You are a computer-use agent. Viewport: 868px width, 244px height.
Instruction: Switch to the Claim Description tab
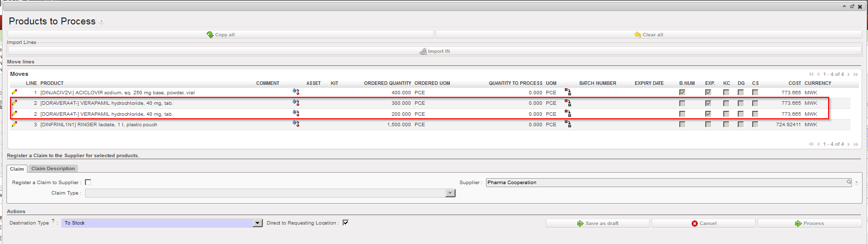pos(53,169)
